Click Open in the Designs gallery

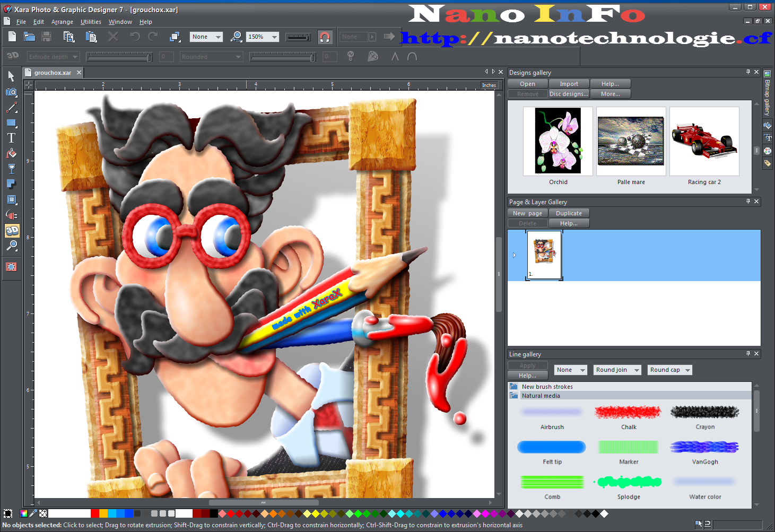pyautogui.click(x=527, y=84)
